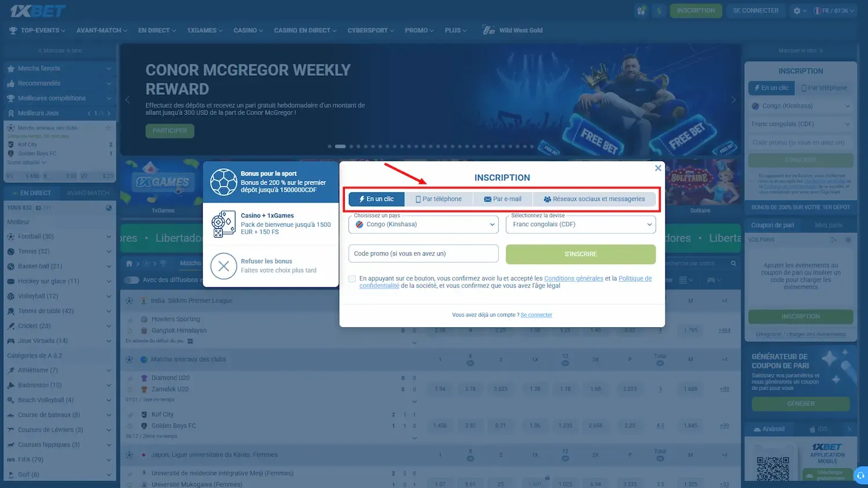Select the 'Refuser les bonus' X icon

tap(223, 266)
